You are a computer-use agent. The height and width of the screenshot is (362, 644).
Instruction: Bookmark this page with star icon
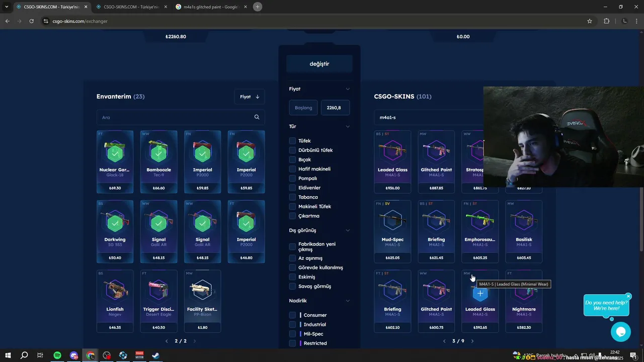tap(590, 21)
